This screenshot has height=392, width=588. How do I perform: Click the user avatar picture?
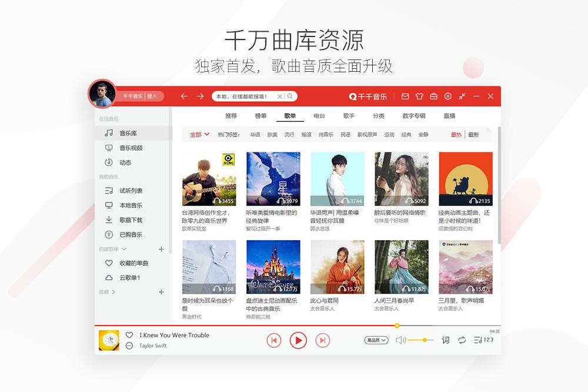pos(102,94)
